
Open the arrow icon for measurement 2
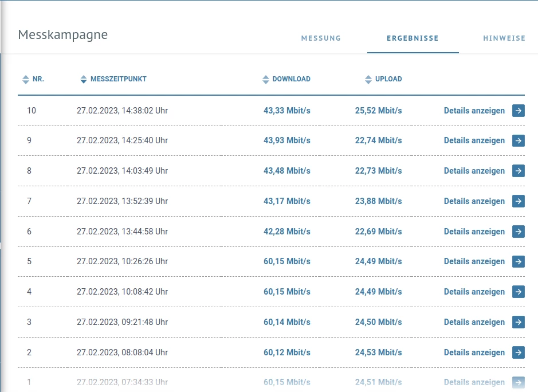519,352
